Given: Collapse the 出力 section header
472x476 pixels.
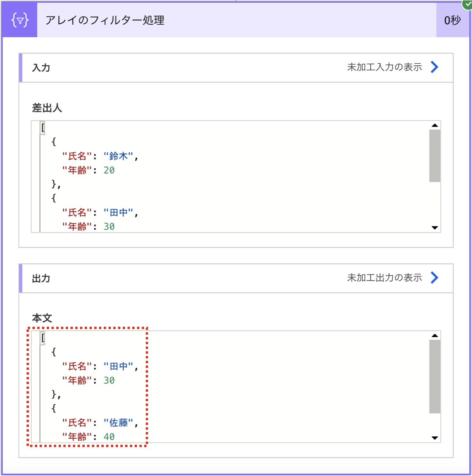Looking at the screenshot, I should [236, 278].
